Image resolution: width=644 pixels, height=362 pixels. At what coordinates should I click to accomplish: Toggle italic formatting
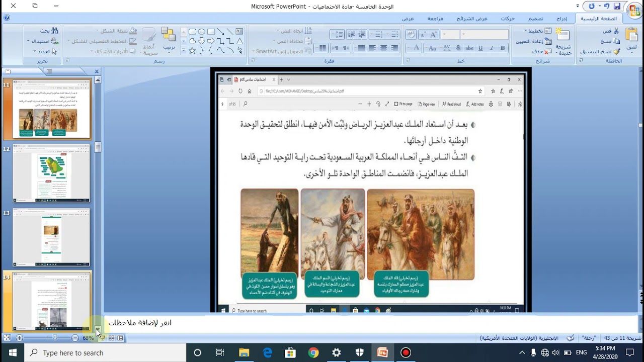click(x=492, y=48)
